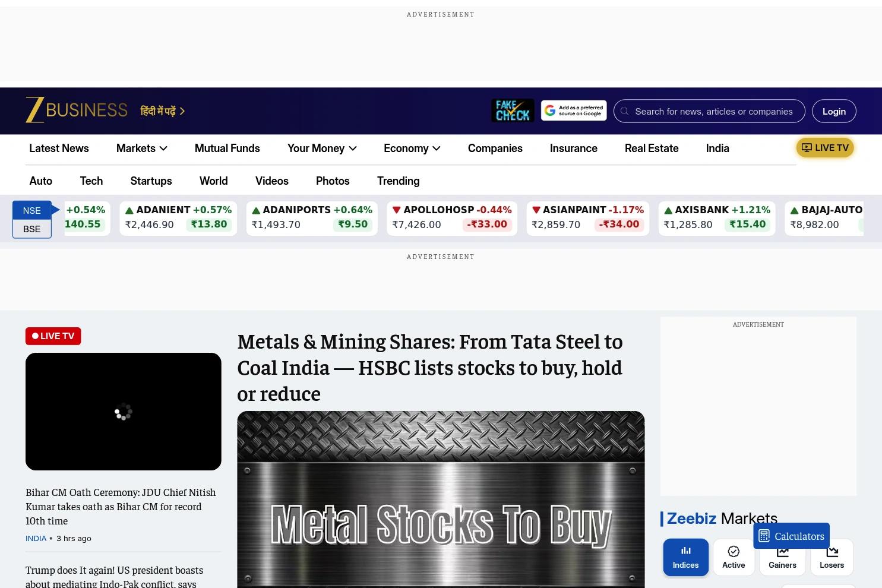Click the red LIVE TV badge
This screenshot has width=882, height=588.
[x=53, y=336]
